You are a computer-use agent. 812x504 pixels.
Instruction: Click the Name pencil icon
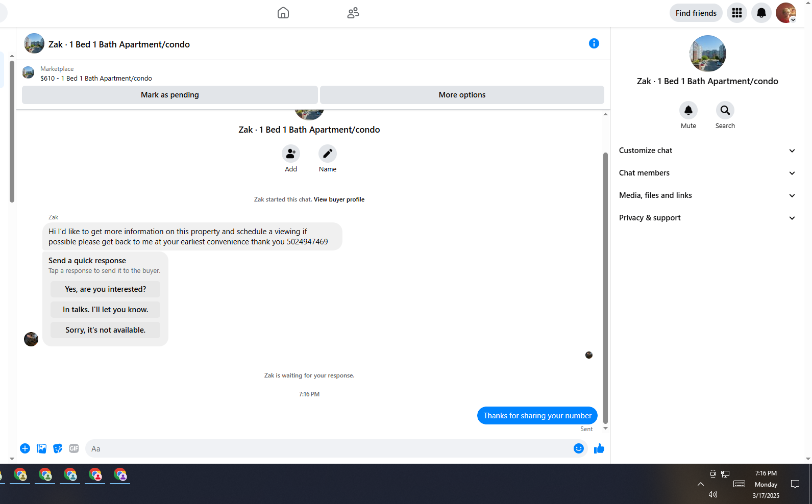[x=328, y=154]
